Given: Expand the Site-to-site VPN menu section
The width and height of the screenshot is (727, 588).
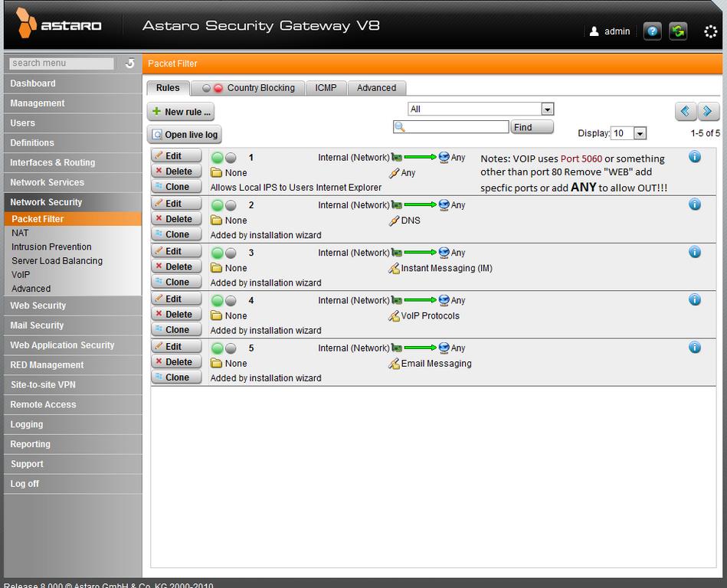Looking at the screenshot, I should point(73,385).
